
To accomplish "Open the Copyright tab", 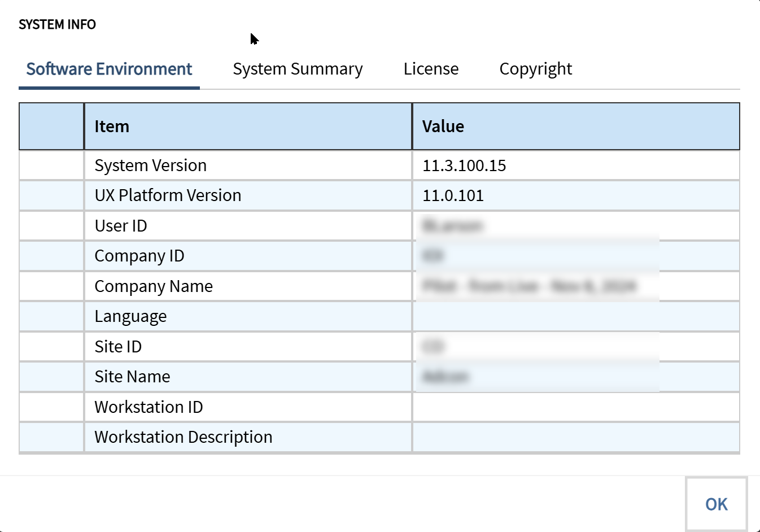I will (535, 69).
